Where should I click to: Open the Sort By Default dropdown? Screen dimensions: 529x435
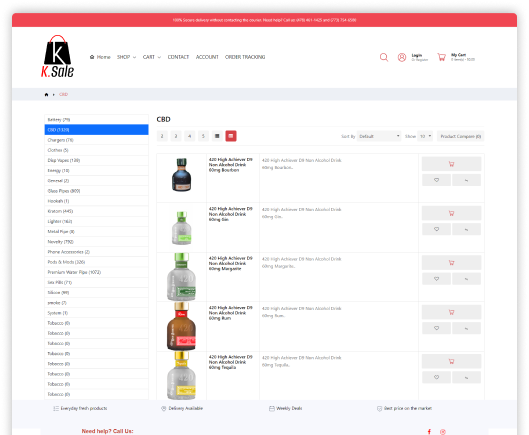point(379,136)
